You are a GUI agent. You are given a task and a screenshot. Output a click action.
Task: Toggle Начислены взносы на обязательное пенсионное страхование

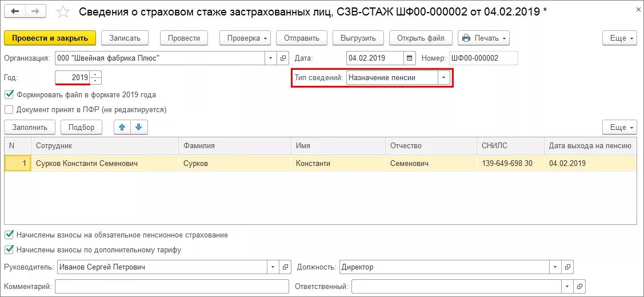tap(9, 235)
